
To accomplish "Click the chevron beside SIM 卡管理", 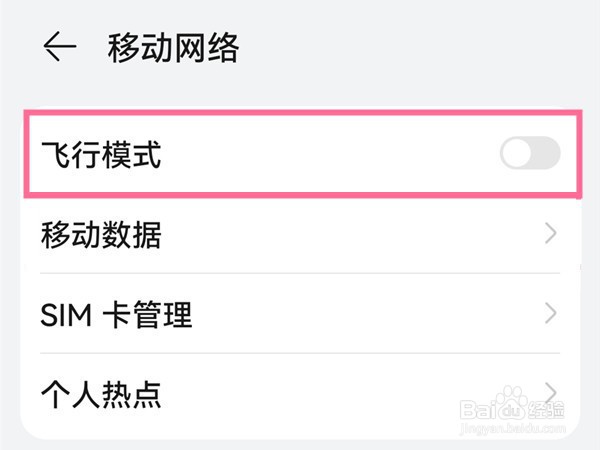I will [x=551, y=315].
